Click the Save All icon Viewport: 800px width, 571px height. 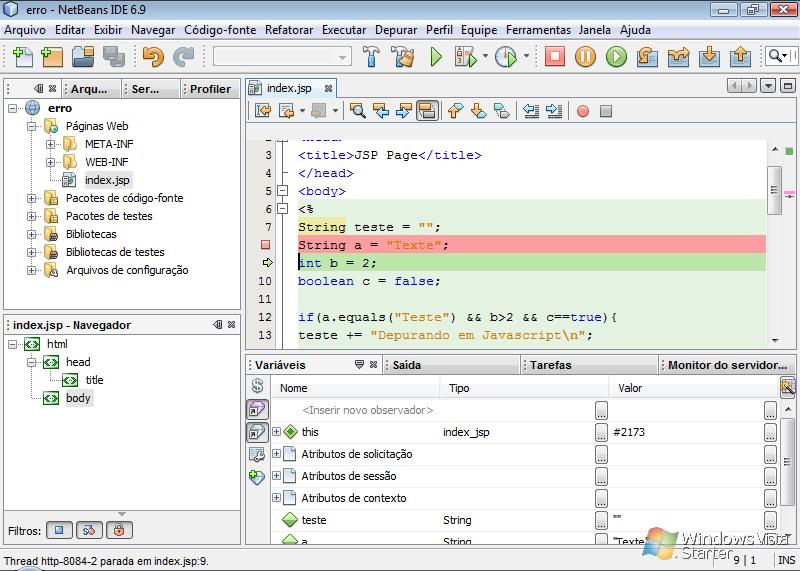114,56
